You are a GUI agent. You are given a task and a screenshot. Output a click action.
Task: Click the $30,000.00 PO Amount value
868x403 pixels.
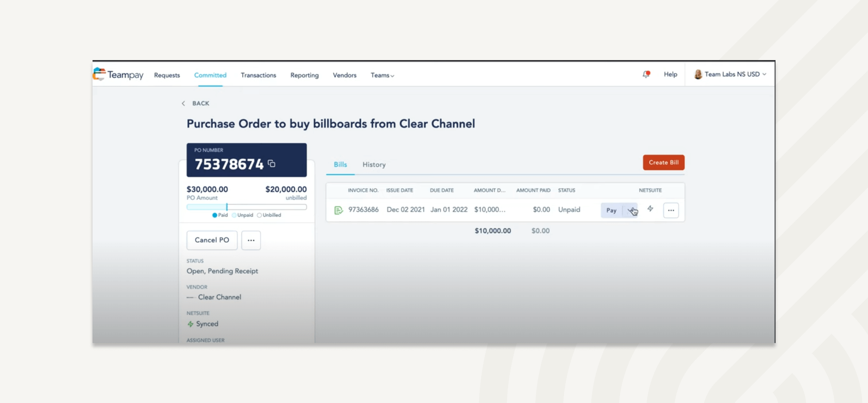[x=207, y=189]
